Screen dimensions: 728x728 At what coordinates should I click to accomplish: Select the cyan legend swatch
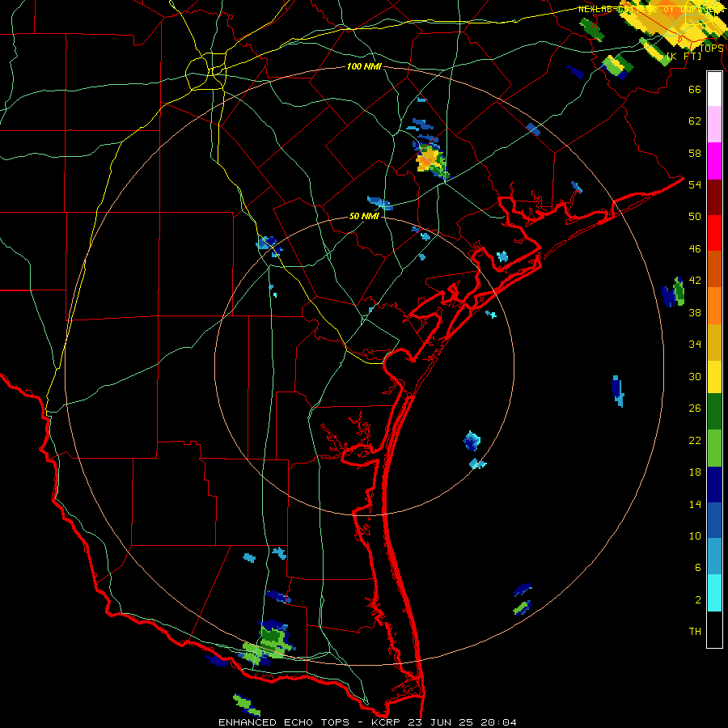pyautogui.click(x=714, y=593)
